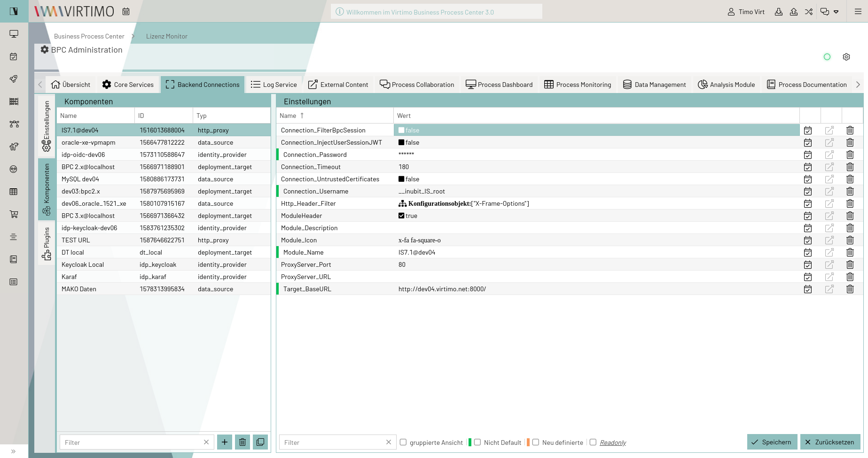Open the settings gear near the status circle
868x458 pixels.
tap(846, 57)
